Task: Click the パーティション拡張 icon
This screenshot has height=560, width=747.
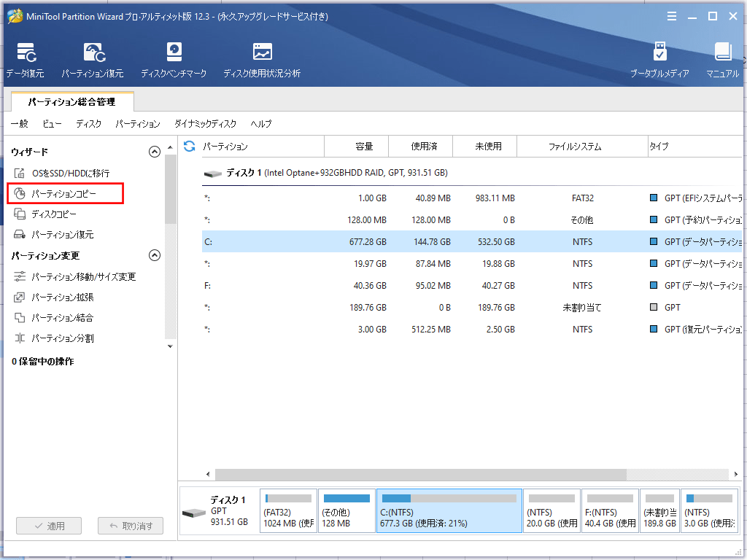Action: 20,297
